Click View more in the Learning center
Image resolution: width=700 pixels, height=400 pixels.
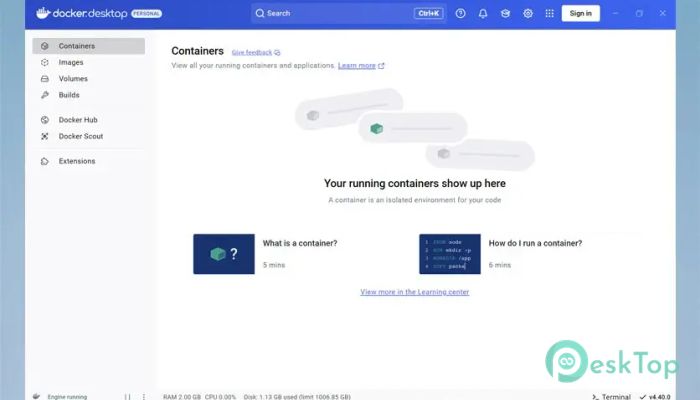tap(415, 292)
